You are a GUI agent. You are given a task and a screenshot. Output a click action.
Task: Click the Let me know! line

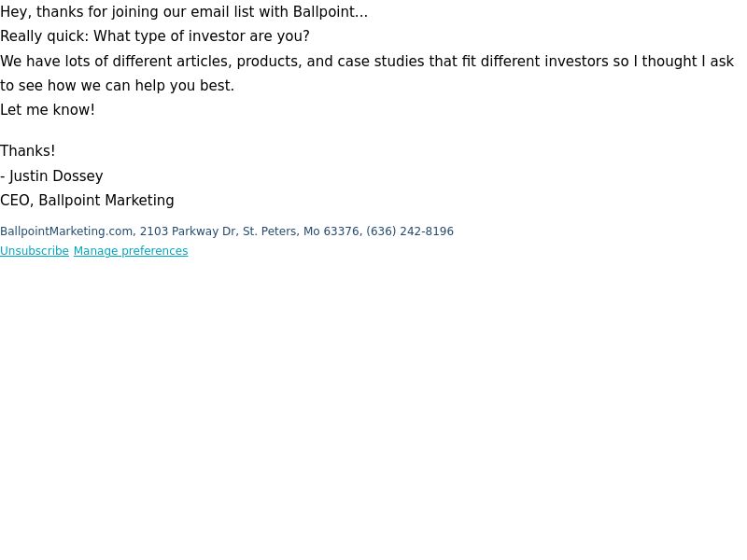point(48,110)
